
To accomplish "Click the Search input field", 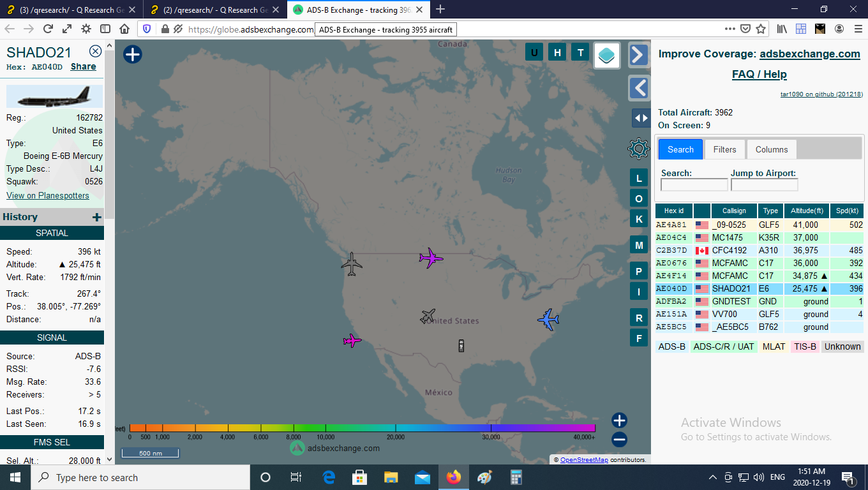I will click(x=694, y=184).
